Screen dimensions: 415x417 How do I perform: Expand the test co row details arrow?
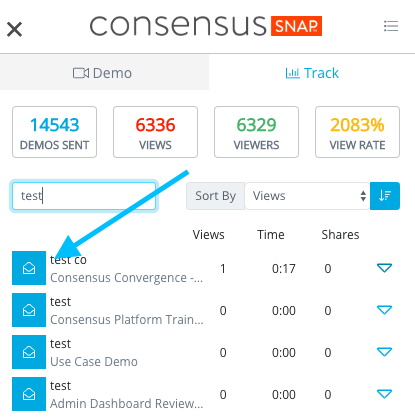coord(384,268)
